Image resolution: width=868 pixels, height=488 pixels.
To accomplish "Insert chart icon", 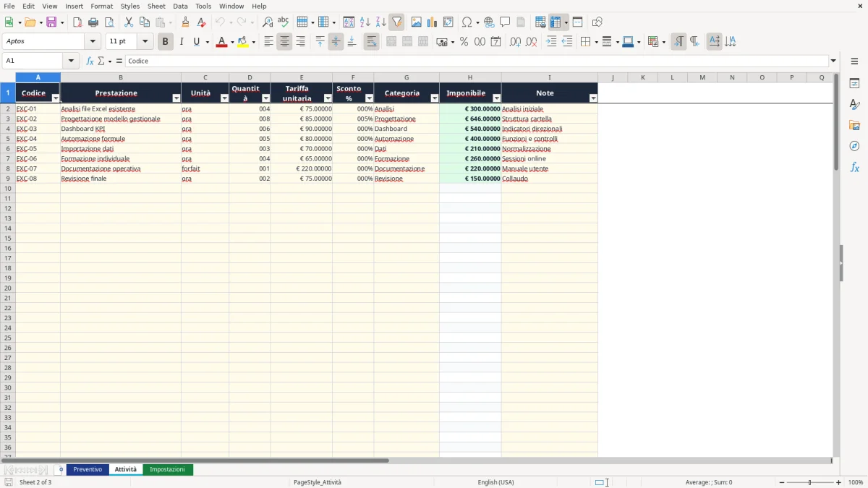I will point(433,22).
